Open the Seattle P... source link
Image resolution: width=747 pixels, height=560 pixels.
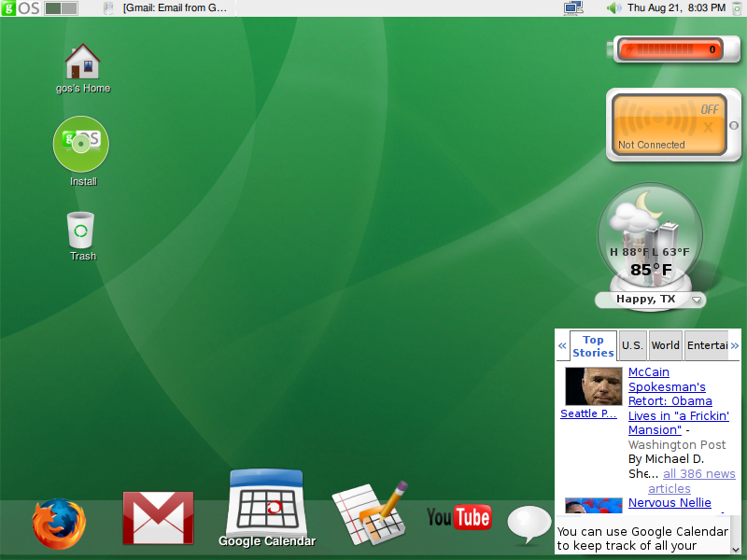tap(588, 413)
